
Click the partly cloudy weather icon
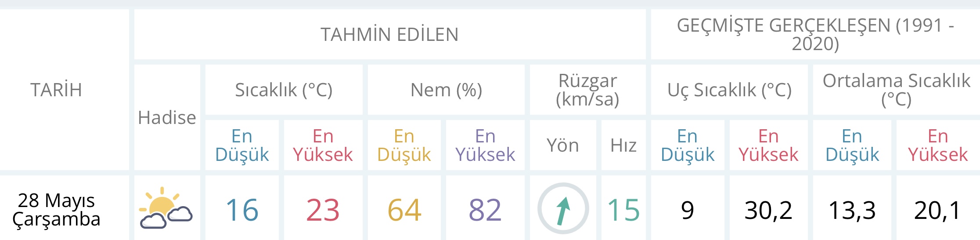point(166,208)
